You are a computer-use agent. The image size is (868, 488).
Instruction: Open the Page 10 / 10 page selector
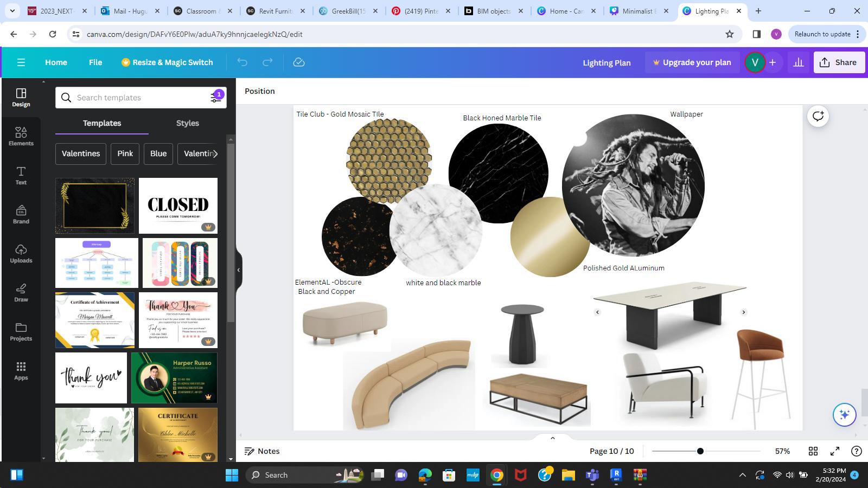pos(612,451)
